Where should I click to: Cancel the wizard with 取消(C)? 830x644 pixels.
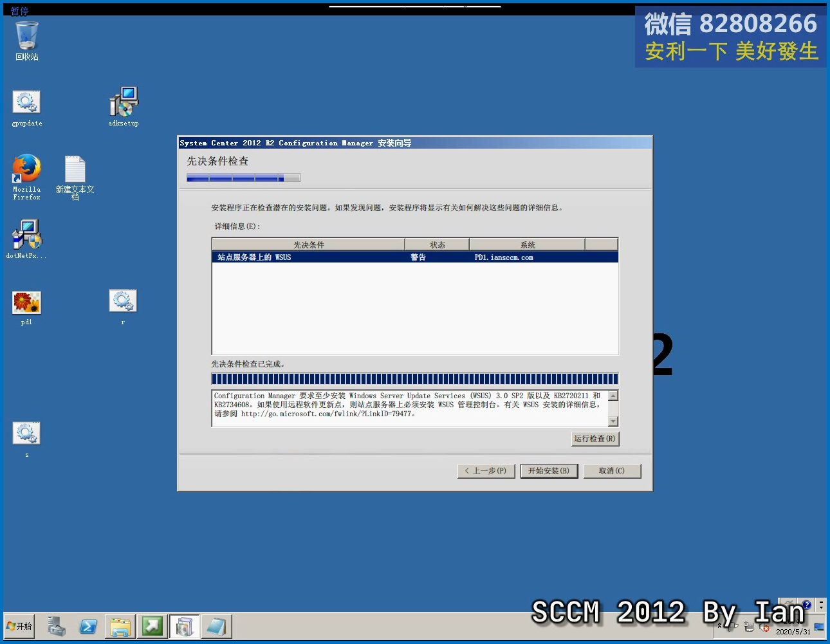tap(612, 471)
